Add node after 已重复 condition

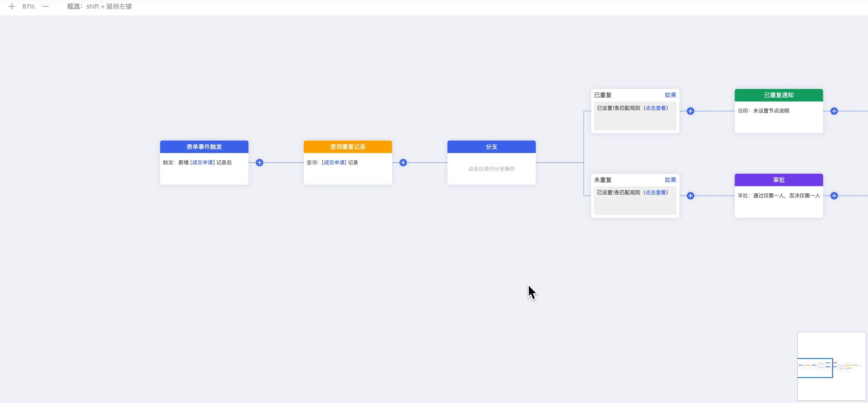pyautogui.click(x=690, y=111)
